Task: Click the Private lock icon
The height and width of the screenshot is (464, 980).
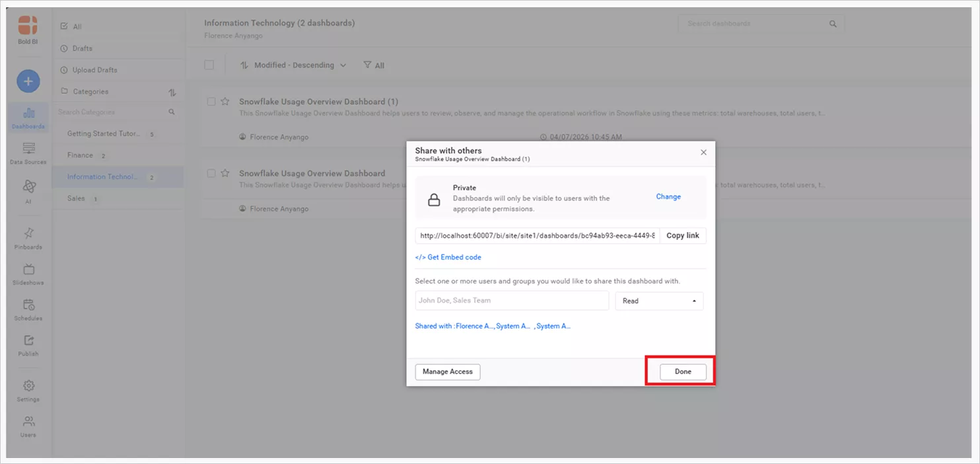Action: (x=434, y=200)
